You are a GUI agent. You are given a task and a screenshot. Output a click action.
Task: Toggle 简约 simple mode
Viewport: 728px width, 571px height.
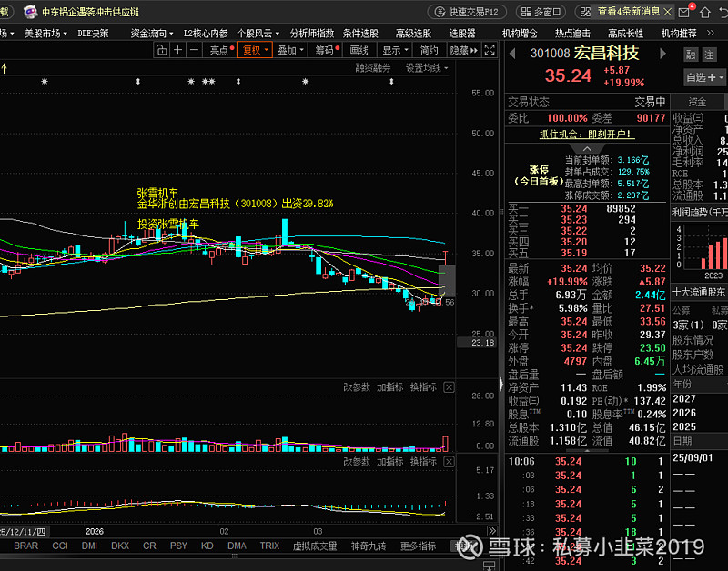tap(429, 50)
